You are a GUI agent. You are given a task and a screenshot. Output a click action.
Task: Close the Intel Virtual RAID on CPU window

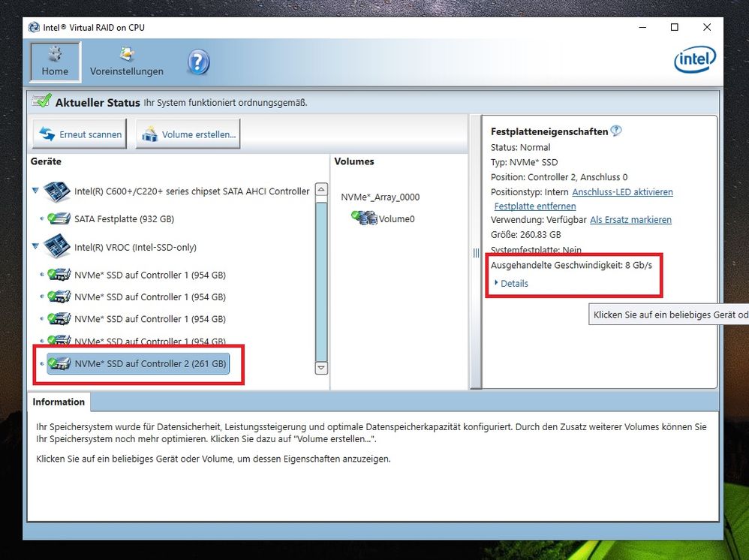707,27
